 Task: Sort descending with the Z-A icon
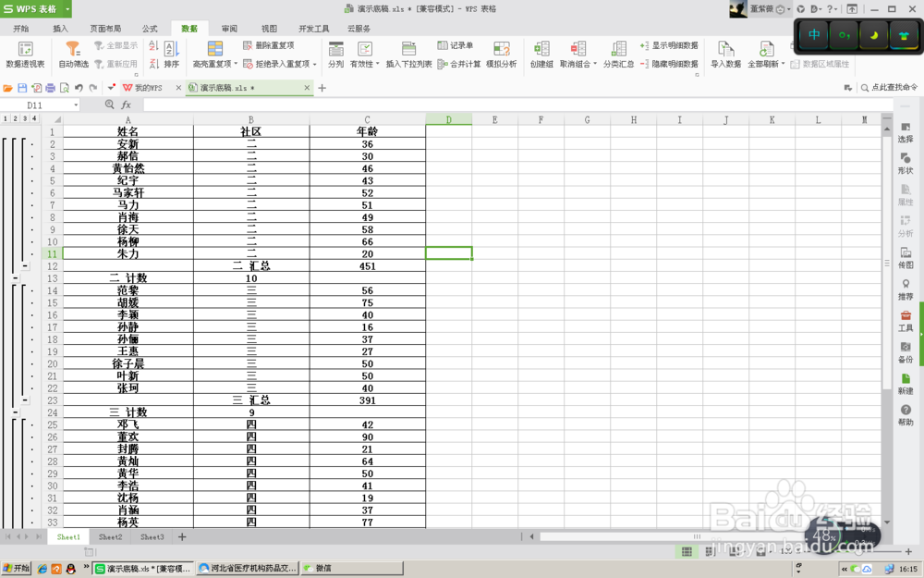click(153, 63)
